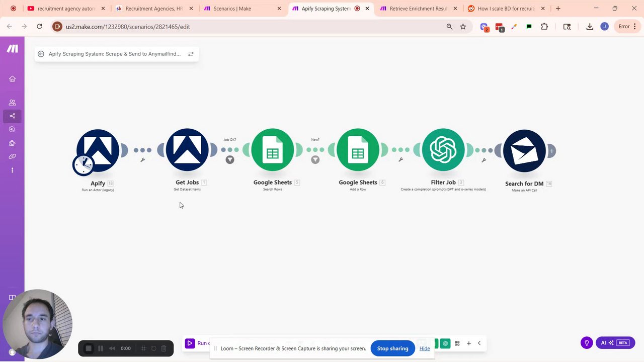This screenshot has height=362, width=644.
Task: Add another module after Search for DM
Action: (x=552, y=151)
